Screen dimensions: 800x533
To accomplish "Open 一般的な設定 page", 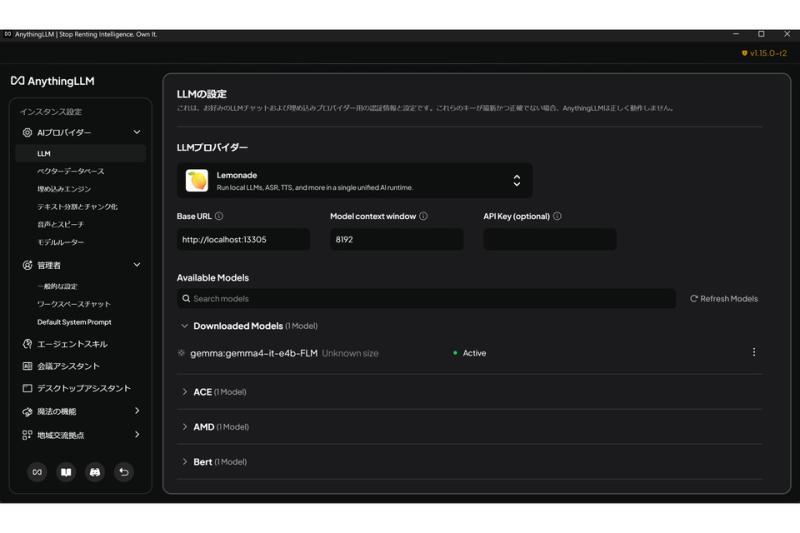I will pos(57,287).
